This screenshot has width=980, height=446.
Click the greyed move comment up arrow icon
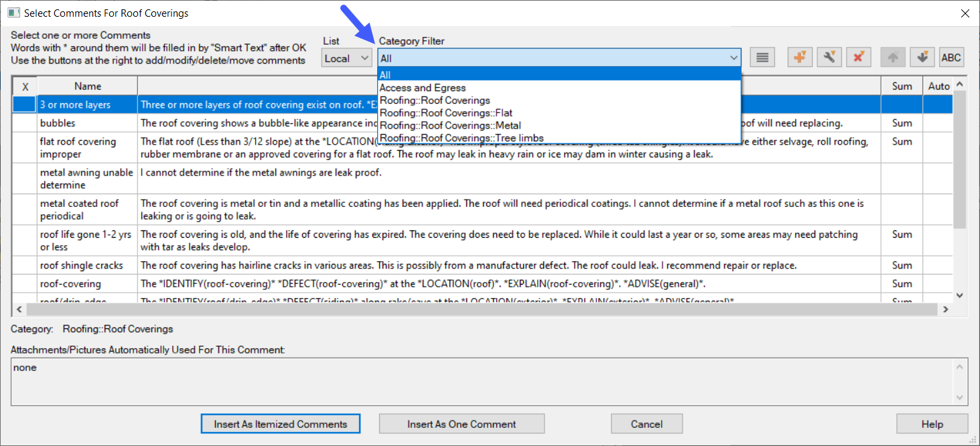893,58
